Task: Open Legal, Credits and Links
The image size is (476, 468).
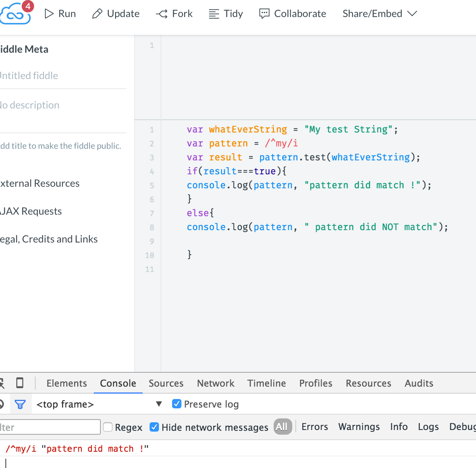Action: [x=49, y=239]
